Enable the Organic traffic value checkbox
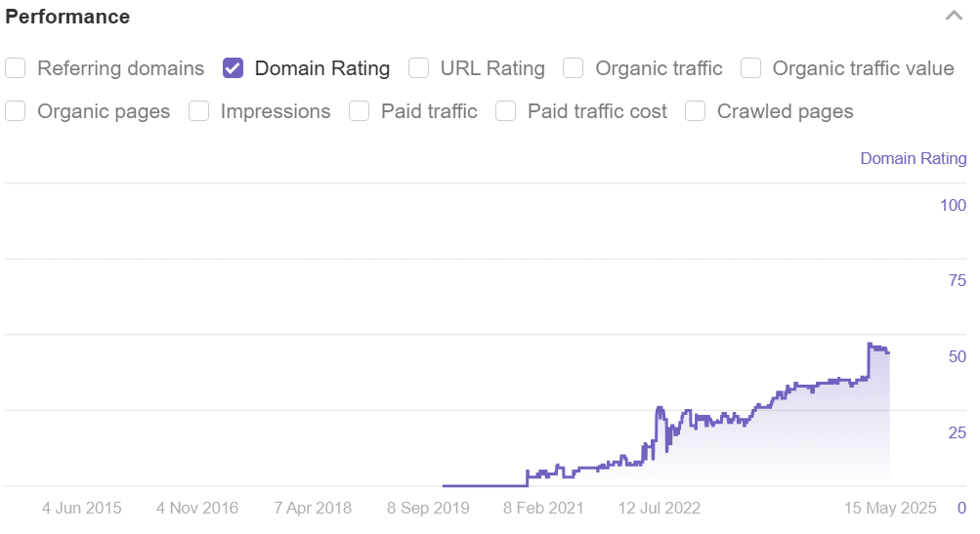Viewport: 980px width, 534px height. (x=750, y=68)
